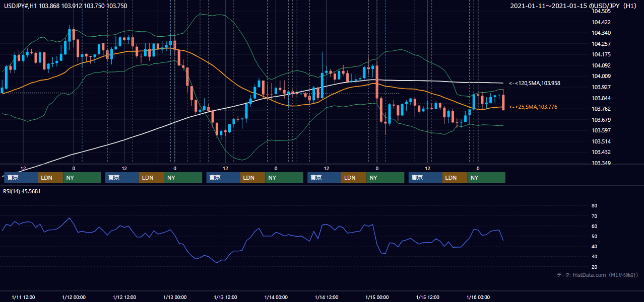The height and width of the screenshot is (302, 644).
Task: Click the 1/15 00:00 time axis label
Action: point(377,297)
